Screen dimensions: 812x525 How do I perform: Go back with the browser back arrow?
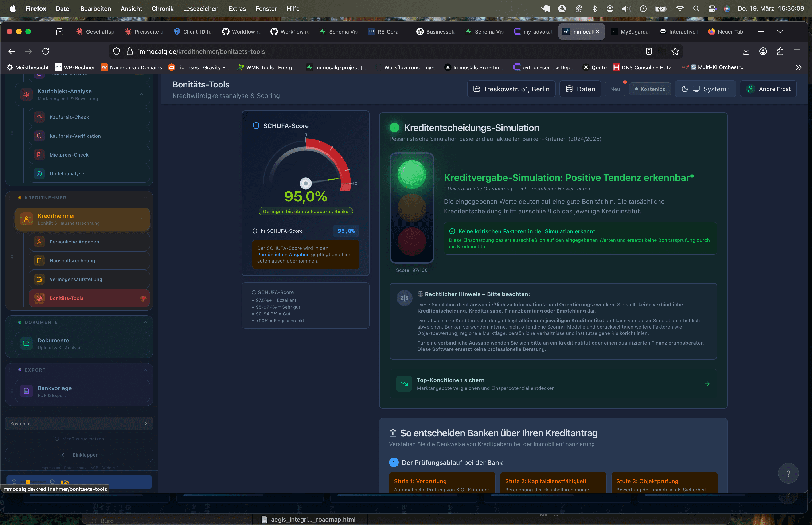point(12,51)
